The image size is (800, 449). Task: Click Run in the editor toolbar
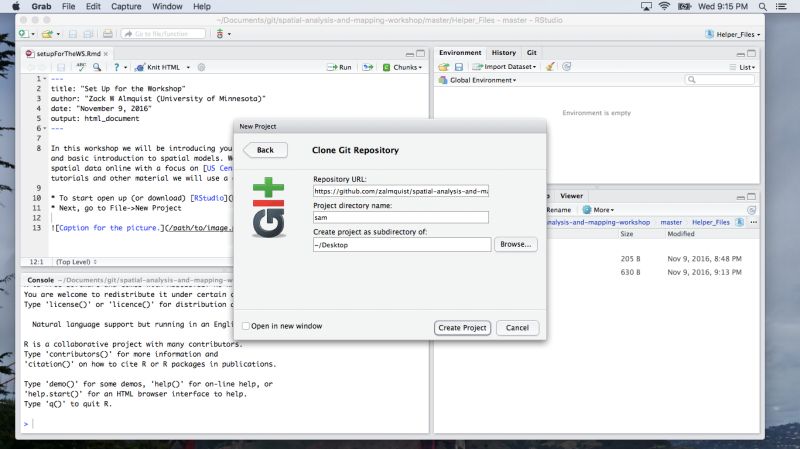(x=339, y=67)
